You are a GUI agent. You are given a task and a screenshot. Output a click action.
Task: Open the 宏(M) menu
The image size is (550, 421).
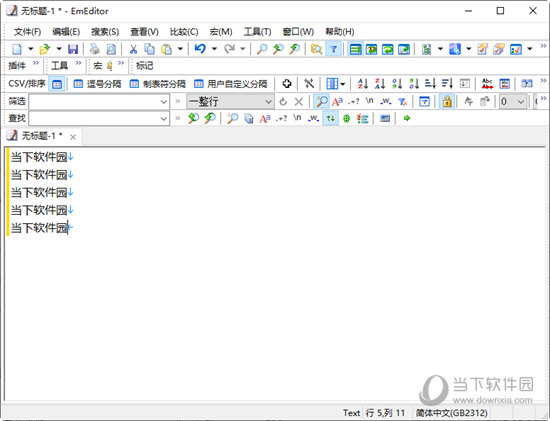(x=221, y=32)
